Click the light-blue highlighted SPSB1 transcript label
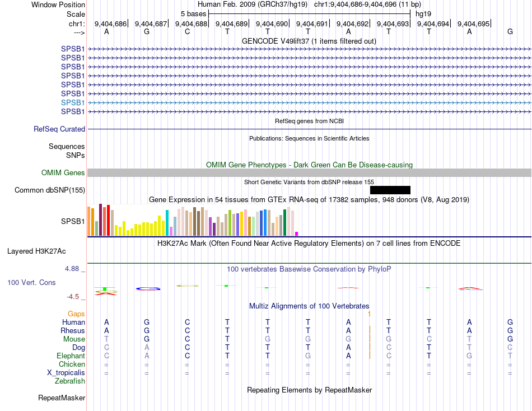532x411 pixels. 73,102
